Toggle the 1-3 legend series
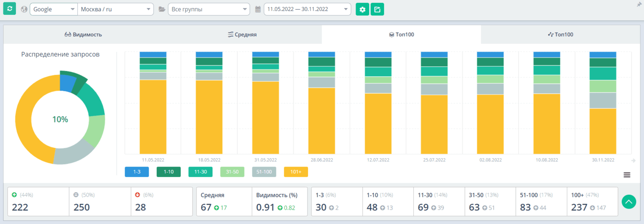Screen dimensions: 644x224 [136, 172]
